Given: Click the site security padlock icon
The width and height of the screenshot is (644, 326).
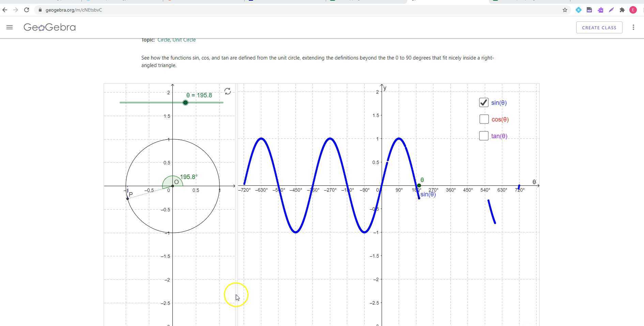Looking at the screenshot, I should 40,10.
